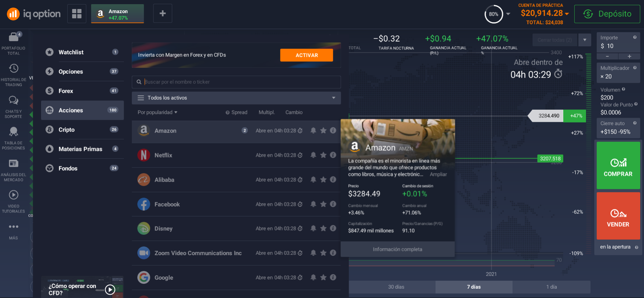644x298 pixels.
Task: Select the Netflix asset row
Action: [236, 155]
